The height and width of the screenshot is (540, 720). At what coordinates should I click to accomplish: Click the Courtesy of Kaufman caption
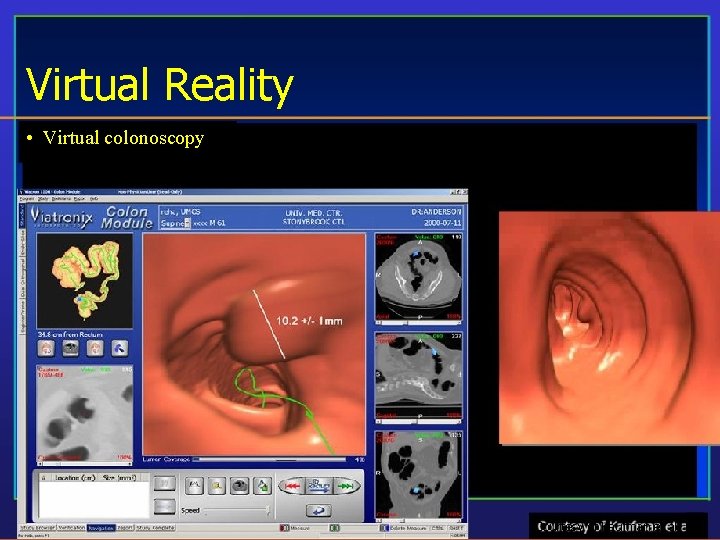(612, 526)
